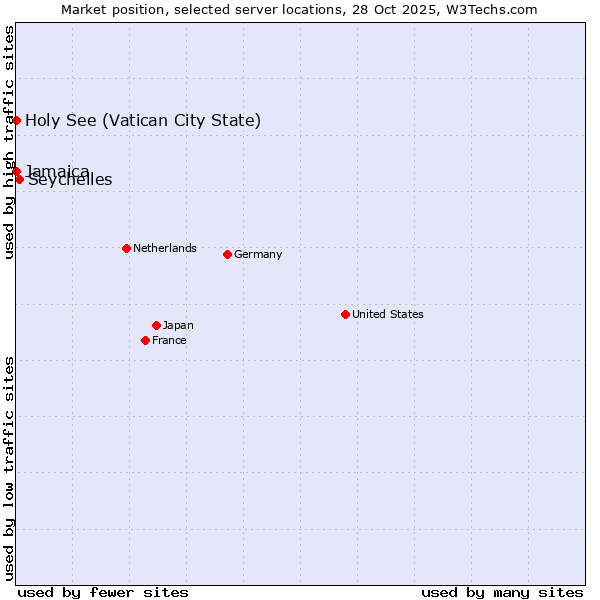The height and width of the screenshot is (600, 600).
Task: Click the 'used by fewer sites' axis label
Action: click(103, 592)
